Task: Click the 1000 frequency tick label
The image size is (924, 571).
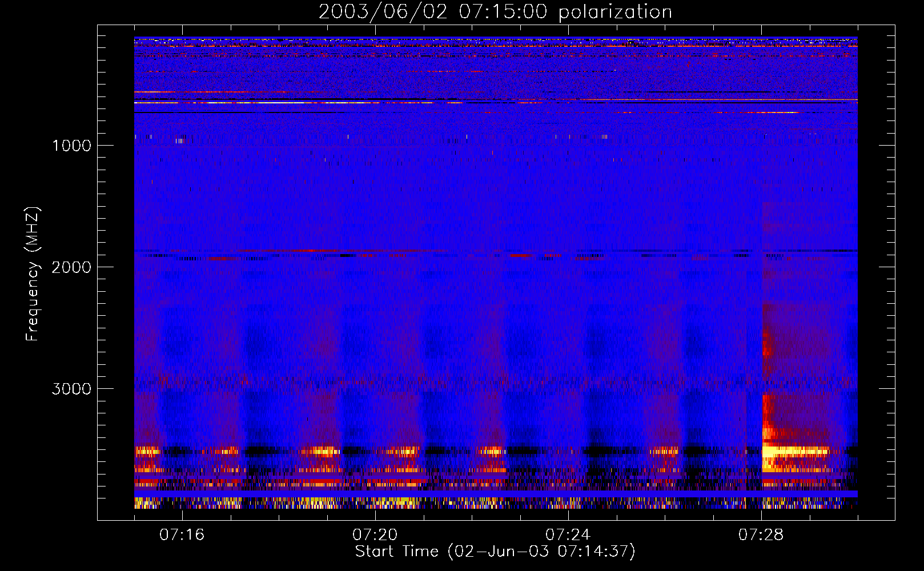Action: pos(72,145)
